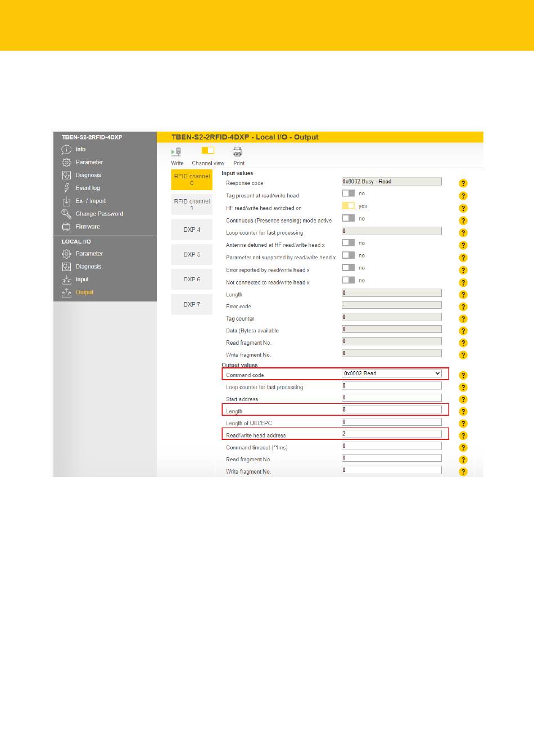Toggle Not connected to read/write head switch
This screenshot has height=756, width=534.
coord(349,280)
